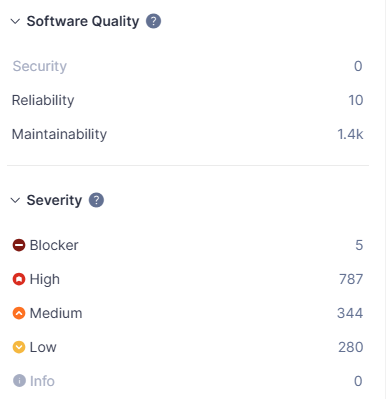This screenshot has width=386, height=399.
Task: Open the Software Quality help icon
Action: click(153, 21)
